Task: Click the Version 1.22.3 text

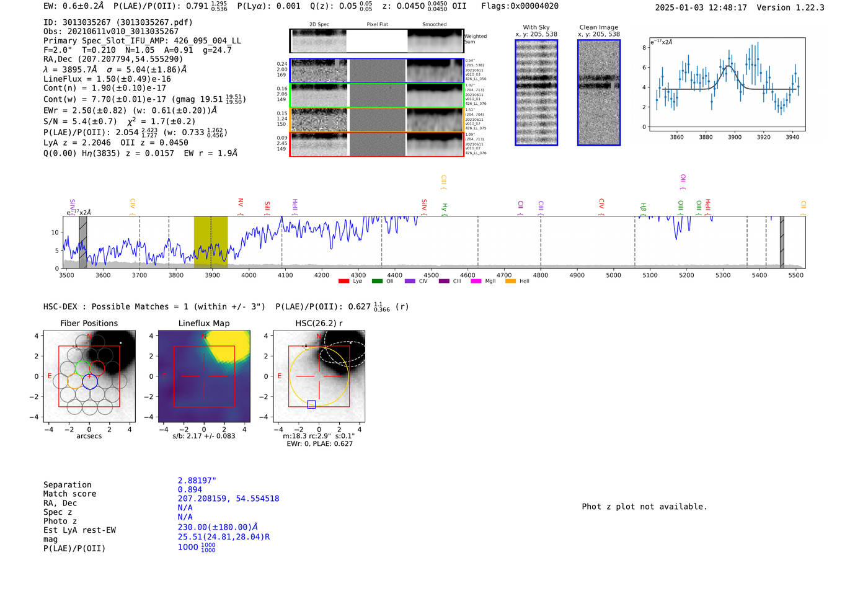Action: tap(790, 7)
